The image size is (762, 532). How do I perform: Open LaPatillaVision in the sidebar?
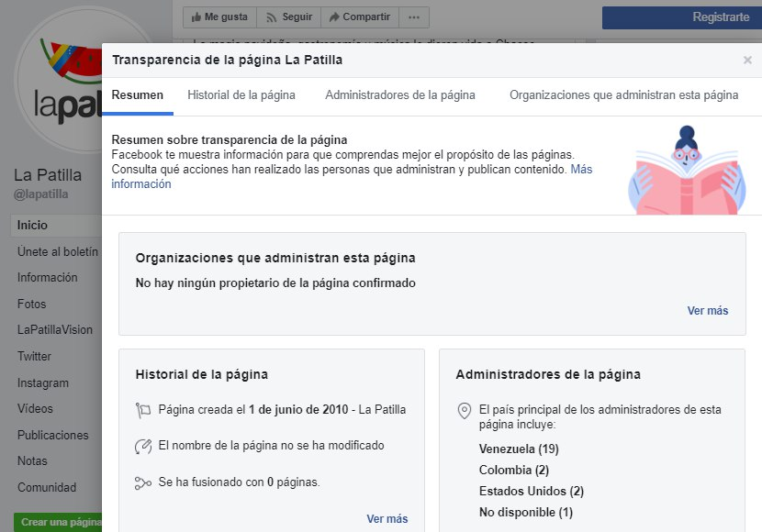55,330
